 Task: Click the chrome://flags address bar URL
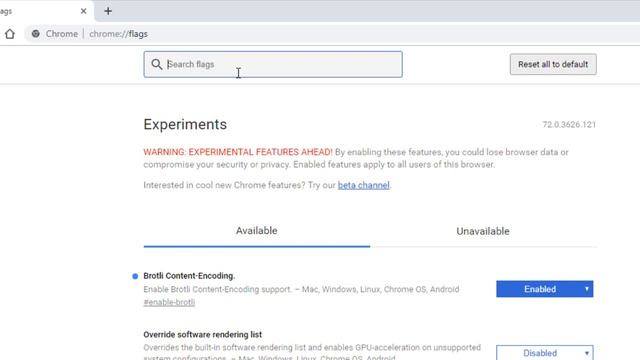(x=118, y=34)
